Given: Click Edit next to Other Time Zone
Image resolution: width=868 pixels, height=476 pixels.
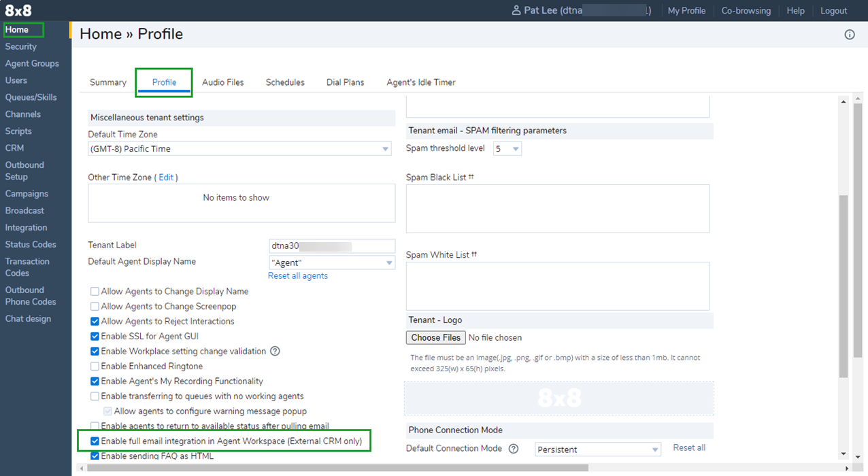Looking at the screenshot, I should 167,177.
